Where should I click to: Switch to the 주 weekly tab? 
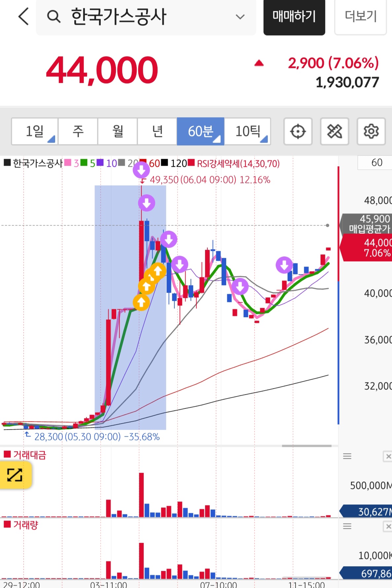coord(78,131)
